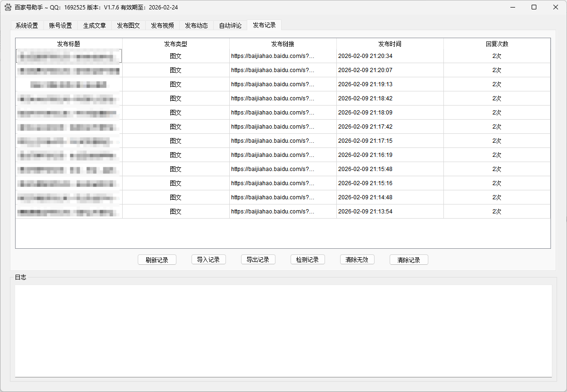Switch to the 系统设置 tab
The width and height of the screenshot is (567, 392).
pyautogui.click(x=26, y=25)
